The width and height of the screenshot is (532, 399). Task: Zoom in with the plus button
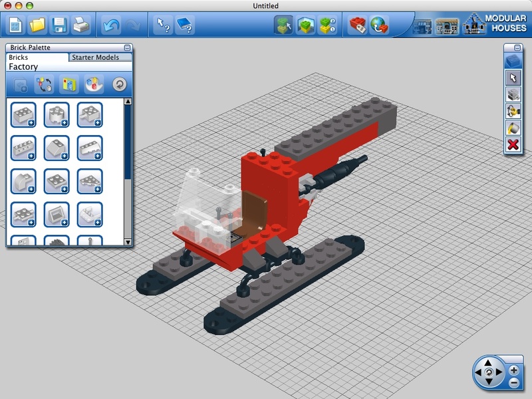(513, 370)
